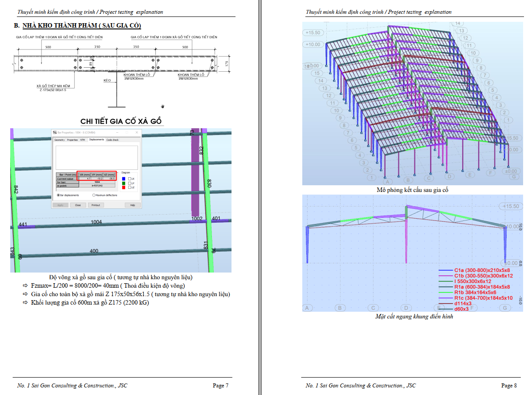532x395 pixels.
Task: Enable the UZ diagram checkbox
Action: coord(130,187)
